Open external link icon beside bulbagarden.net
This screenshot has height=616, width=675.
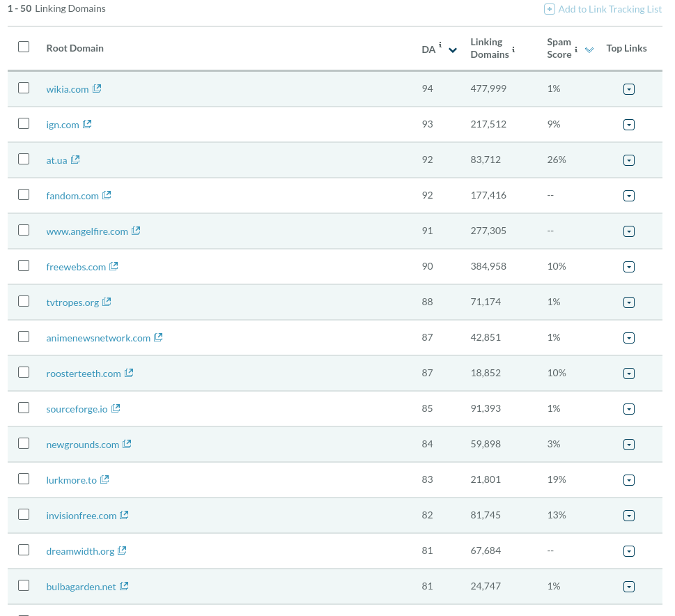tap(124, 586)
